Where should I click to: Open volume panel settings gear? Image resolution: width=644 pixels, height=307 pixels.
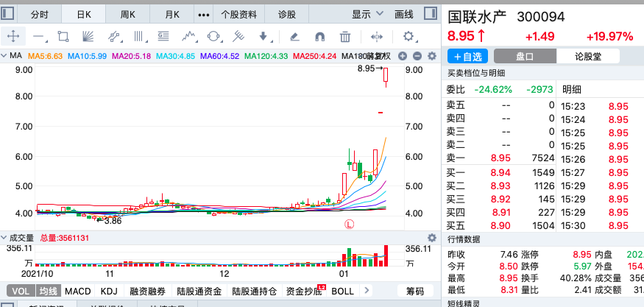click(431, 238)
